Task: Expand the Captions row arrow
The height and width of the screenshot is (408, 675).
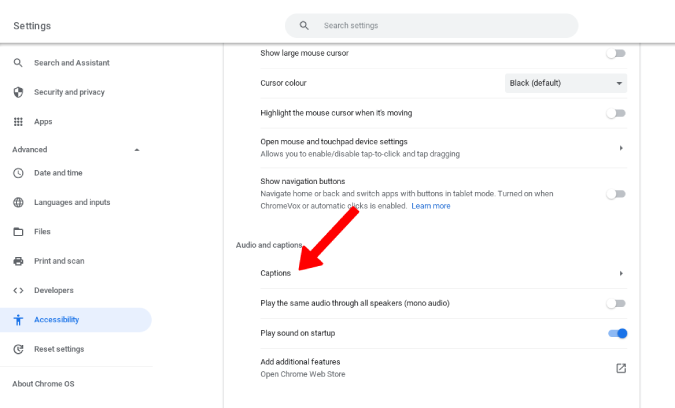Action: [x=621, y=273]
